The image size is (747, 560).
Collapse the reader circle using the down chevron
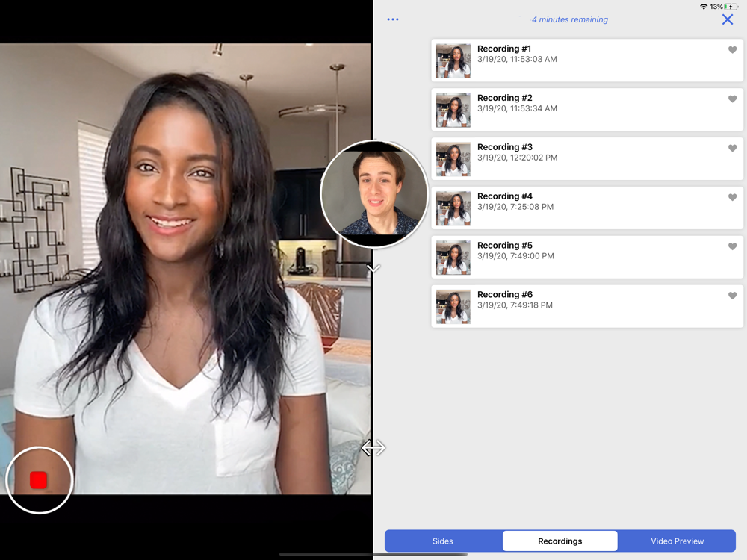coord(373,269)
